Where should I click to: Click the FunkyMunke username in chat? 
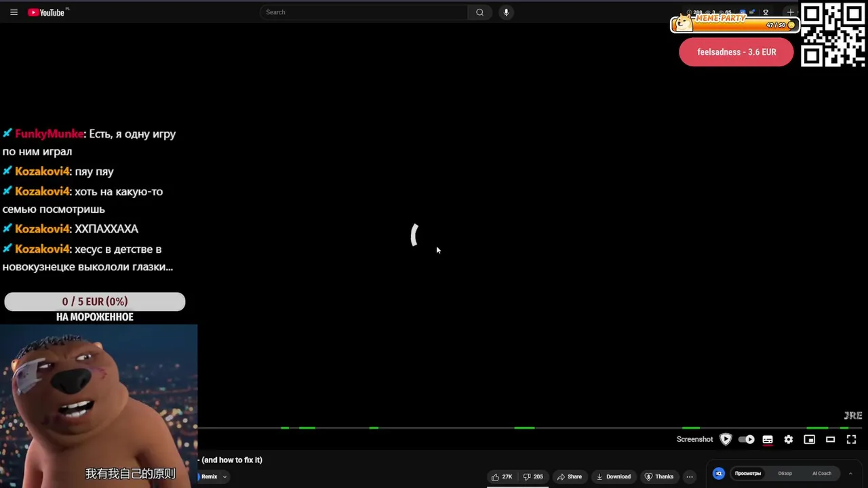pos(50,134)
